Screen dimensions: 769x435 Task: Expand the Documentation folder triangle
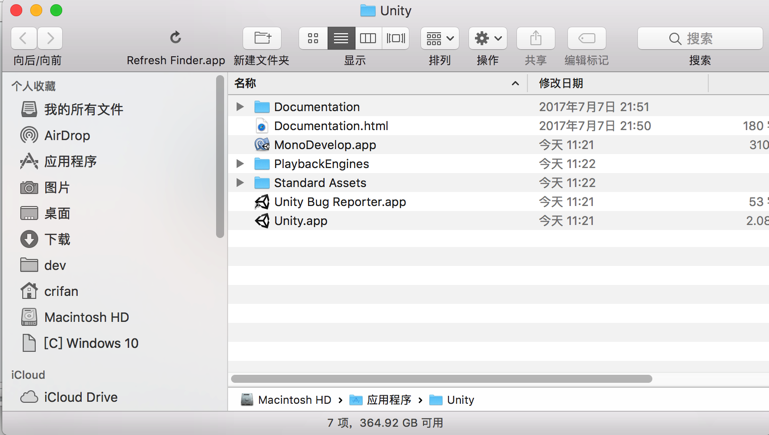pos(240,106)
